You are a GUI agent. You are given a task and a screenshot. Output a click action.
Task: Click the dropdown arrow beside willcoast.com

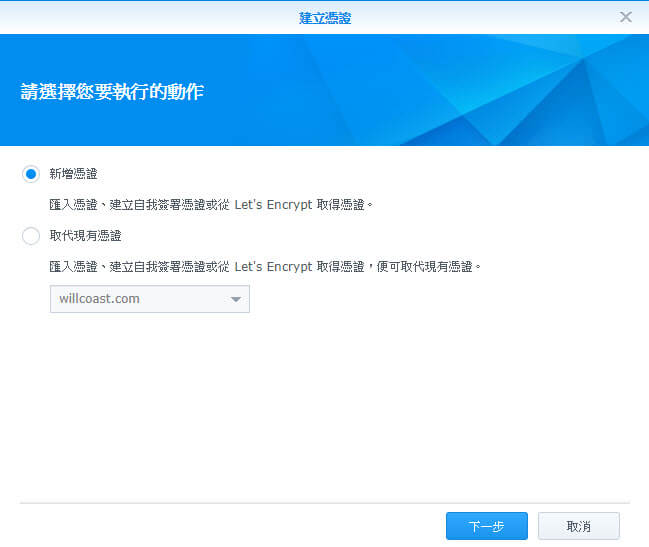tap(236, 299)
